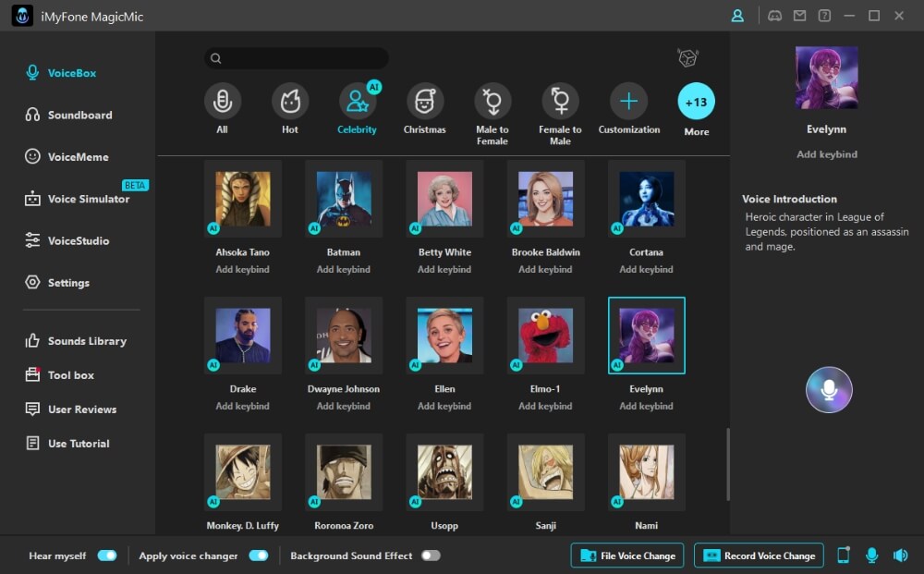Toggle the Hear myself switch
Image resolution: width=924 pixels, height=574 pixels.
click(107, 556)
